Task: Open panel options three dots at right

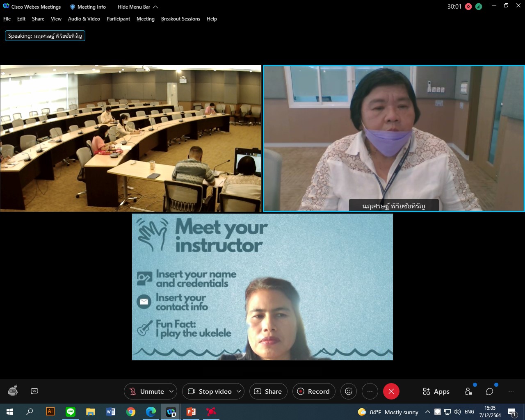Action: [x=511, y=391]
